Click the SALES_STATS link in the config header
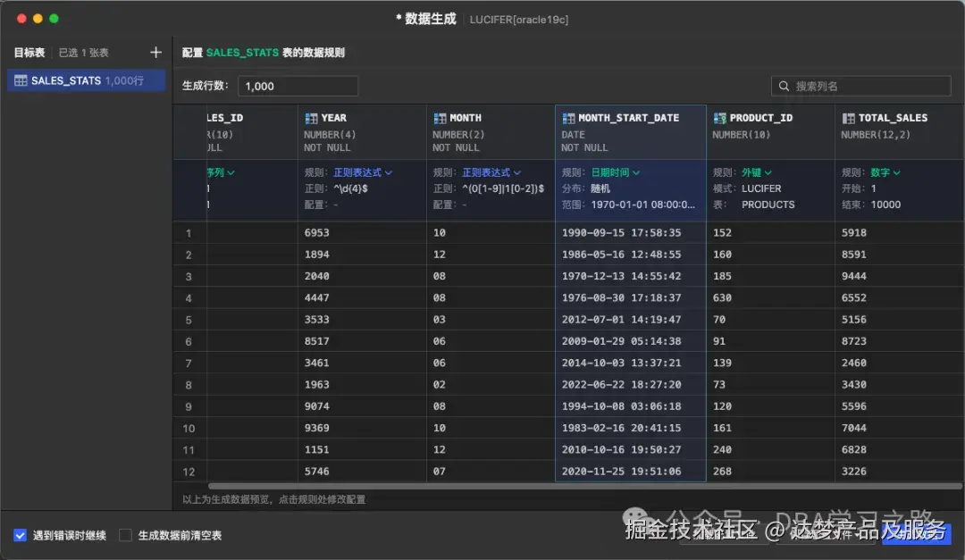This screenshot has height=560, width=965. 240,52
